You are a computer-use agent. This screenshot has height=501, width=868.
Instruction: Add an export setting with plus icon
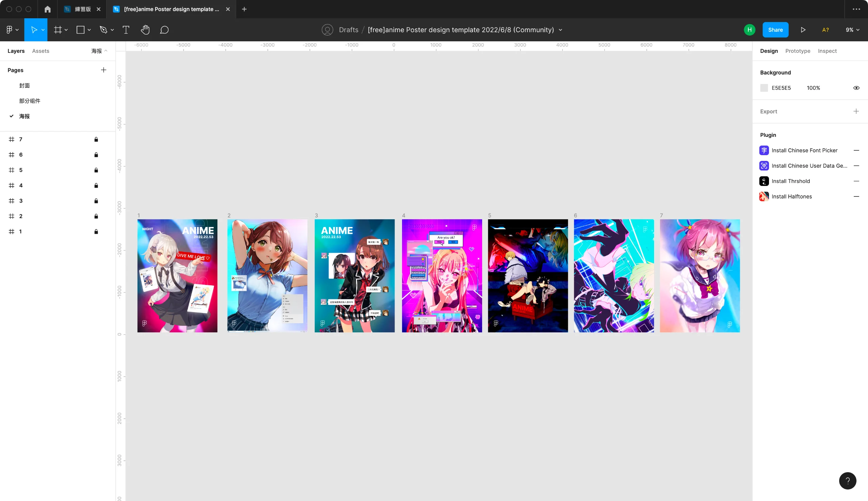pos(856,111)
